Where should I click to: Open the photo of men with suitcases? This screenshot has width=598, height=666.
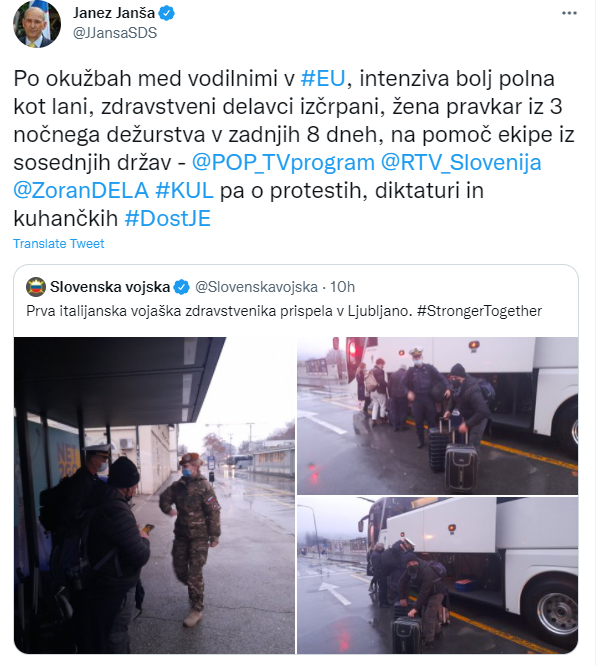pyautogui.click(x=437, y=416)
